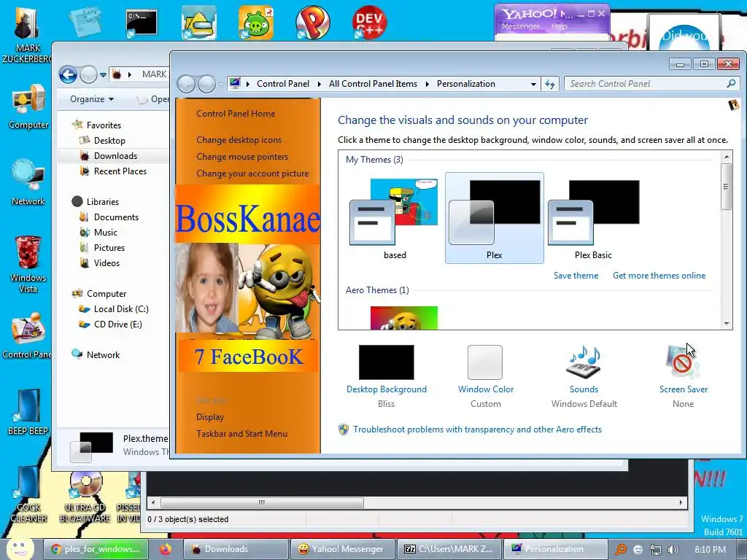Viewport: 747px width, 560px height.
Task: Select CD Drive (E:) in navigation pane
Action: click(117, 324)
